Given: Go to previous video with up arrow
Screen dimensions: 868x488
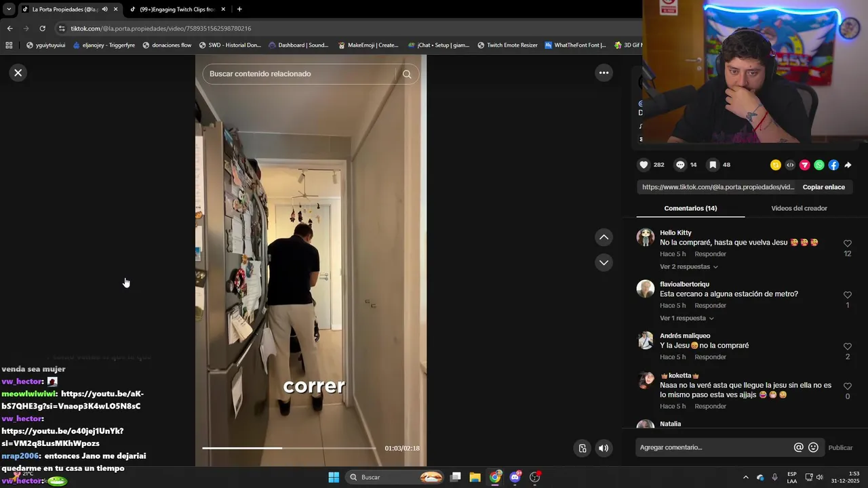Looking at the screenshot, I should coord(604,237).
